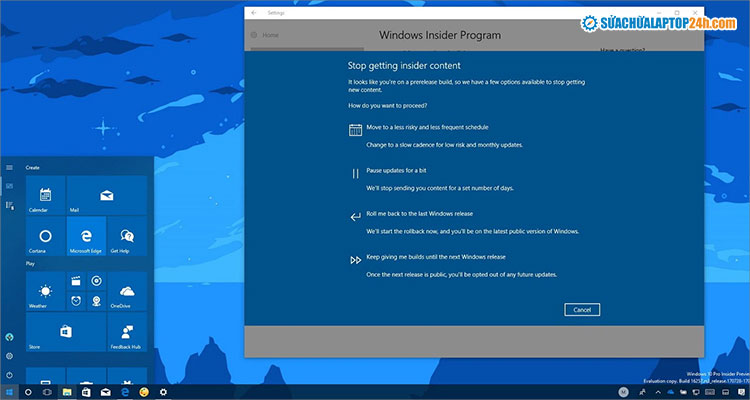Open Settings gear icon on taskbar

(164, 392)
